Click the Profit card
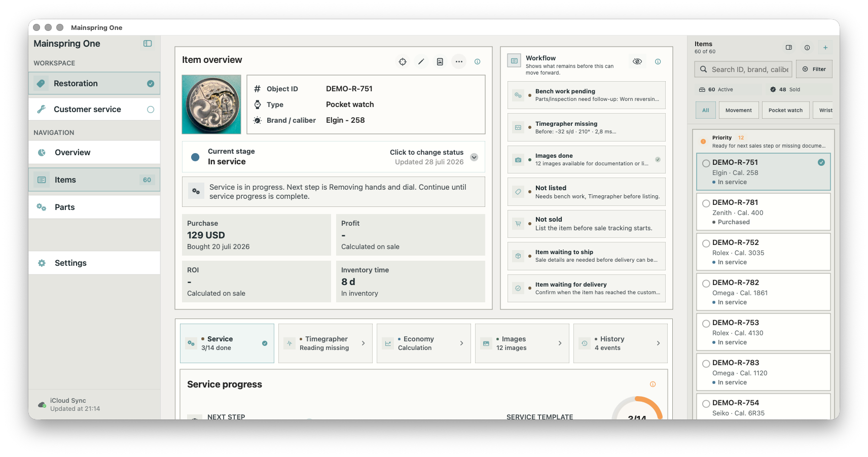Viewport: 868px width, 457px height. pos(411,235)
